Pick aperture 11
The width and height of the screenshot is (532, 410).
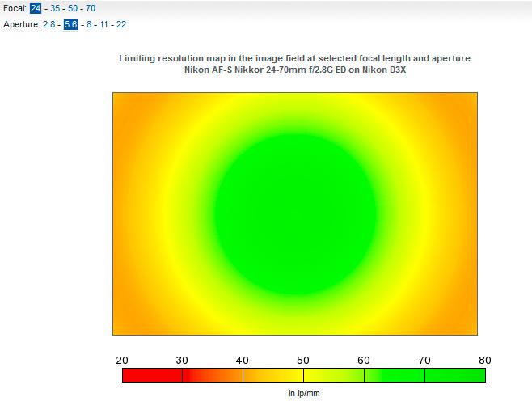[x=103, y=24]
